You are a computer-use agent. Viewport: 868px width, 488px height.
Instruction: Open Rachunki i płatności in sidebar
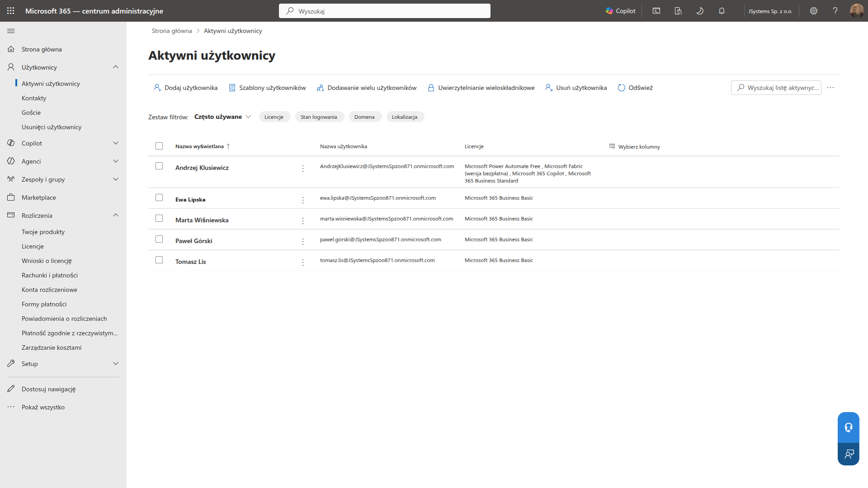[50, 275]
